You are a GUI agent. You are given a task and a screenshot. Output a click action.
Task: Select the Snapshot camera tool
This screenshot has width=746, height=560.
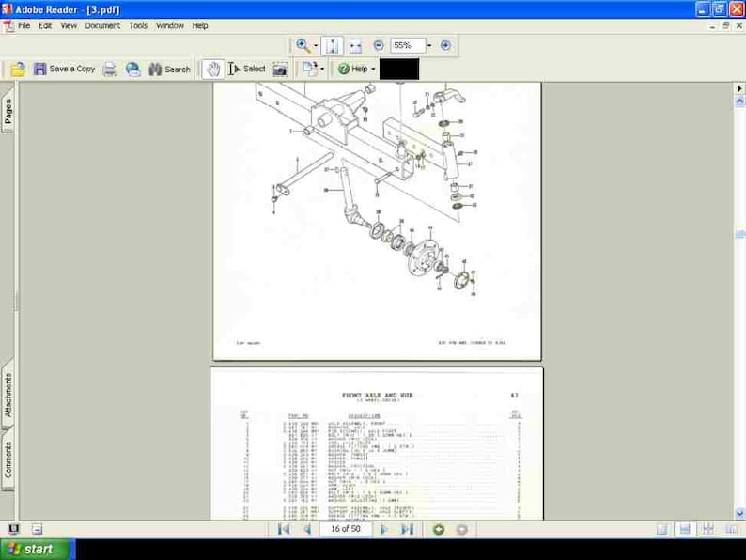280,70
